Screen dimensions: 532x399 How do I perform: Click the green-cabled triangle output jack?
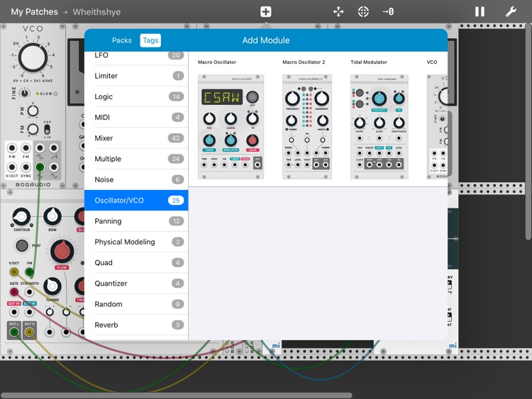[40, 167]
